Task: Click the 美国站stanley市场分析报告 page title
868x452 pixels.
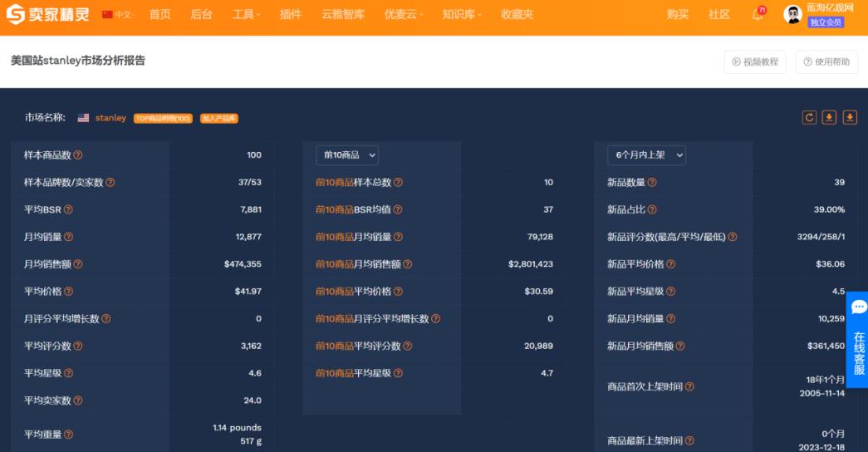Action: point(78,61)
